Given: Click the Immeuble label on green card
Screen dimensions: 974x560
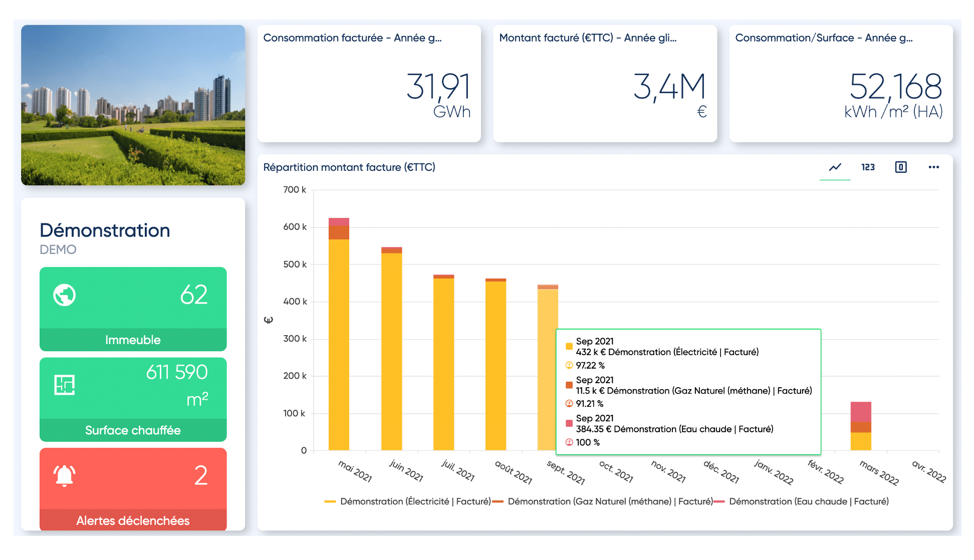Looking at the screenshot, I should (x=133, y=340).
